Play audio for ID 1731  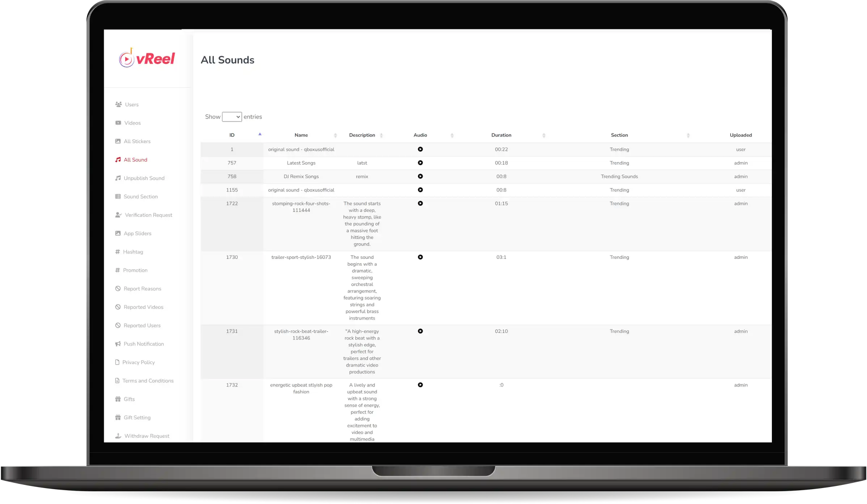420,331
